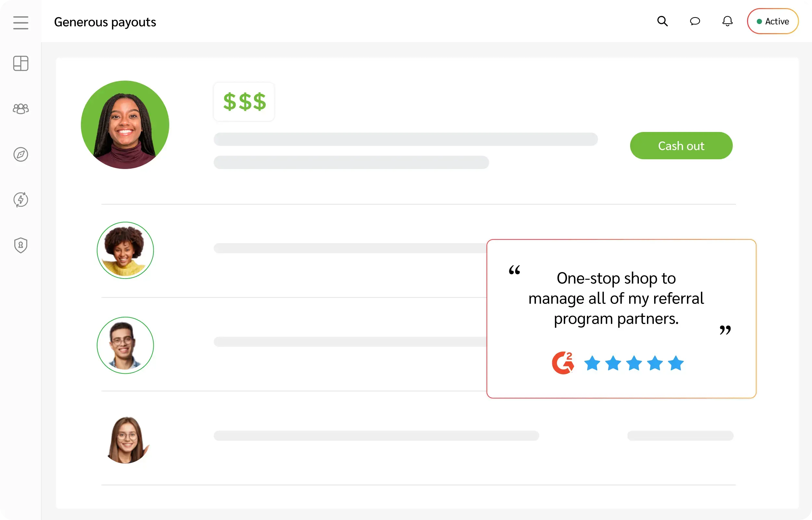Click the Generous payouts page title
812x520 pixels.
coord(105,22)
